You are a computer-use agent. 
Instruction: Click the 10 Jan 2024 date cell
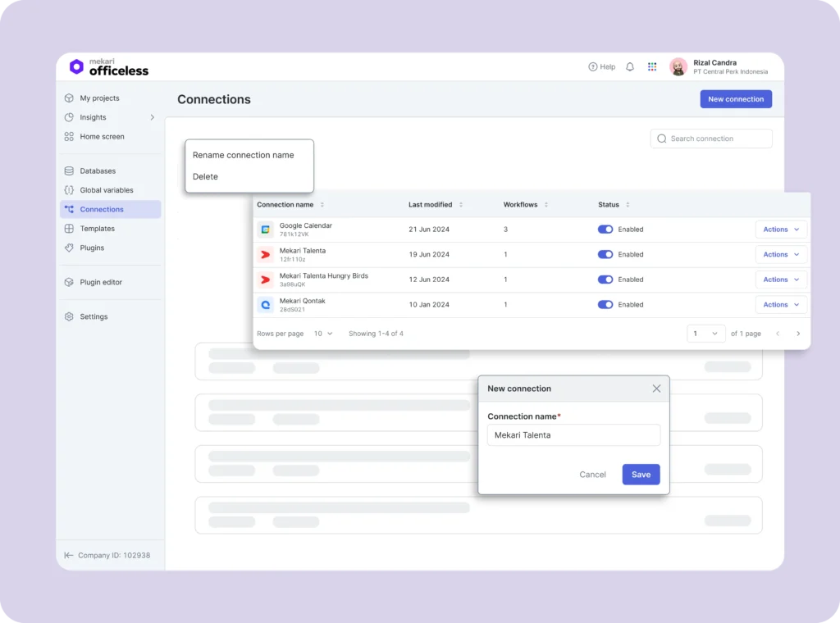(x=429, y=305)
